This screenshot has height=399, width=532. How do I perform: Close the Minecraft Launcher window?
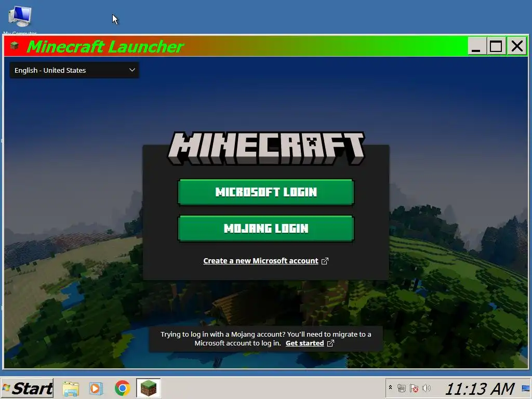(x=517, y=46)
